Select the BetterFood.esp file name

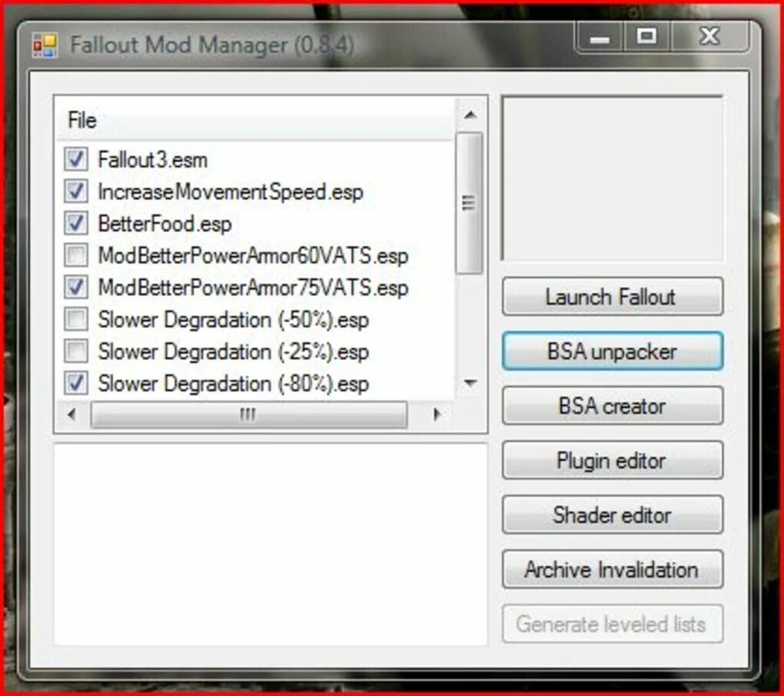tap(164, 224)
